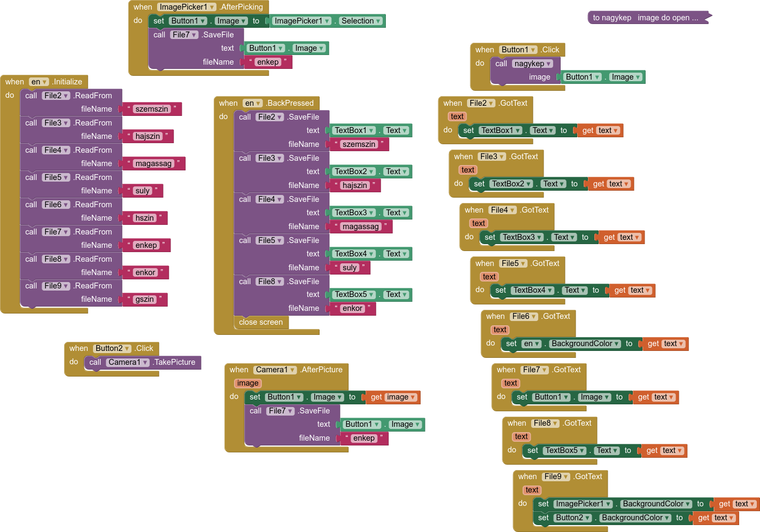Select the 'when en.BackPressed' event header
This screenshot has height=532, width=760.
pyautogui.click(x=266, y=103)
